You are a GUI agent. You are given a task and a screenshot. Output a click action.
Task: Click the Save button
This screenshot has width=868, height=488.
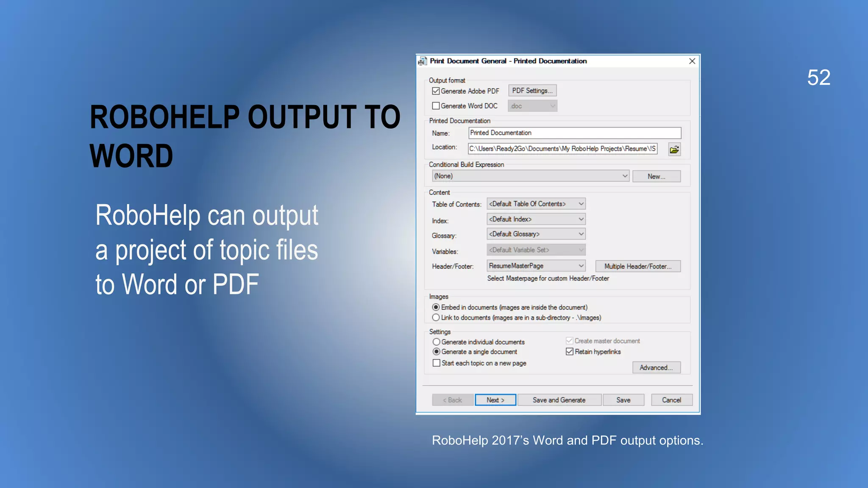coord(623,400)
